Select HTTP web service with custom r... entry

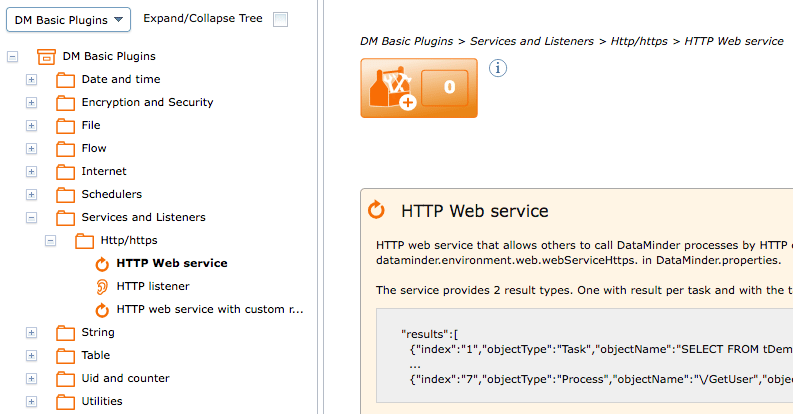click(x=210, y=309)
